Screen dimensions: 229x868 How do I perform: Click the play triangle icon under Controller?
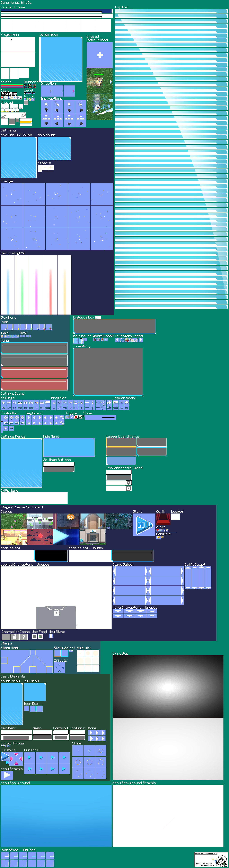(6, 428)
